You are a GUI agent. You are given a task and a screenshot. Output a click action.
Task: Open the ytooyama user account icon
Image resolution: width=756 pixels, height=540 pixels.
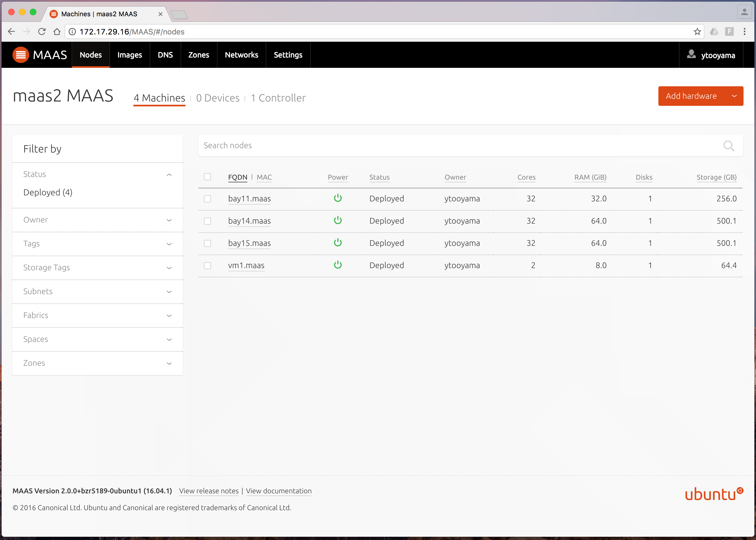tap(691, 55)
